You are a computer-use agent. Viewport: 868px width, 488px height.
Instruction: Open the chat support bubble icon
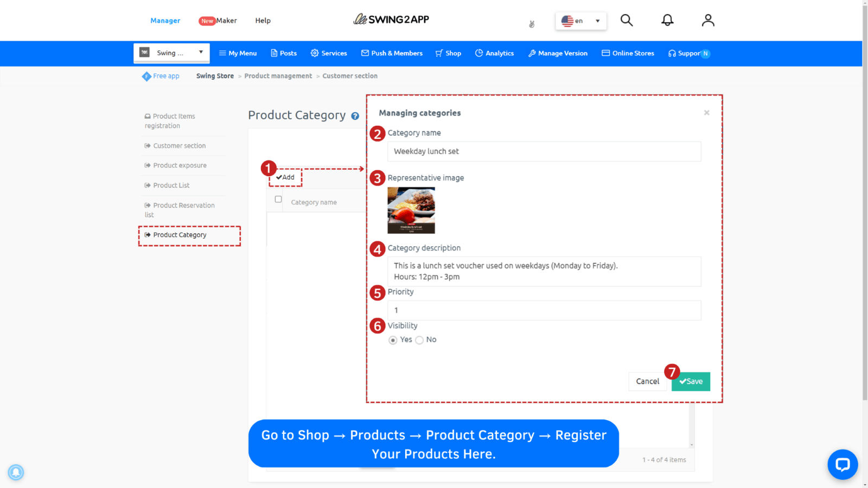[842, 465]
